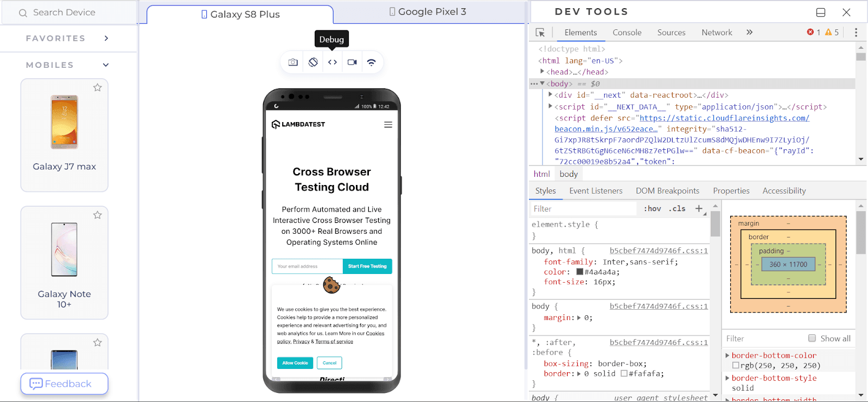Select the html breadcrumb item
The height and width of the screenshot is (402, 868).
click(541, 174)
